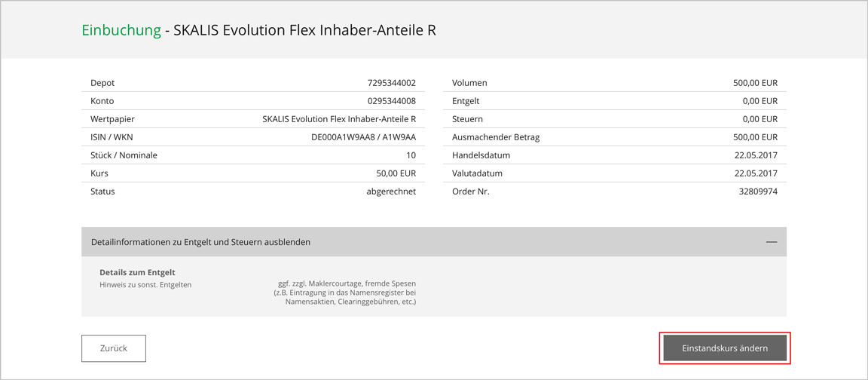Select ISIN value DE000A1W9AA8 / A1W9AA
Screen dimensions: 868x380
[364, 137]
